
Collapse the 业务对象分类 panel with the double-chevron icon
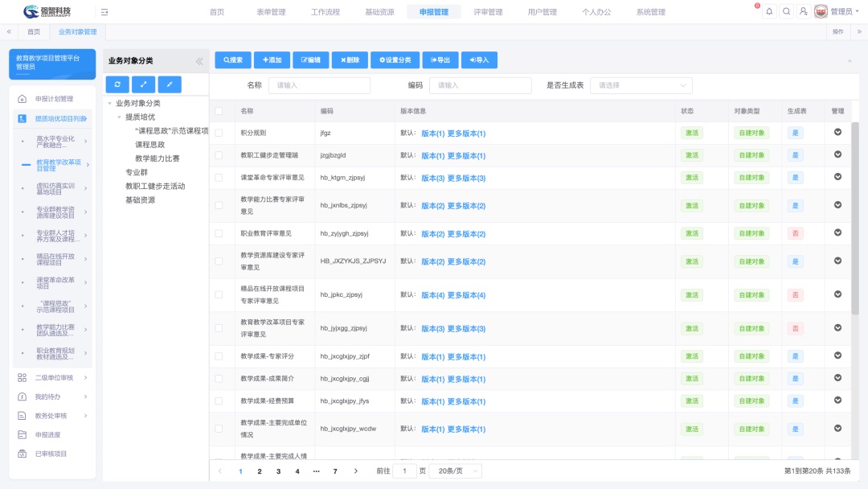[199, 61]
